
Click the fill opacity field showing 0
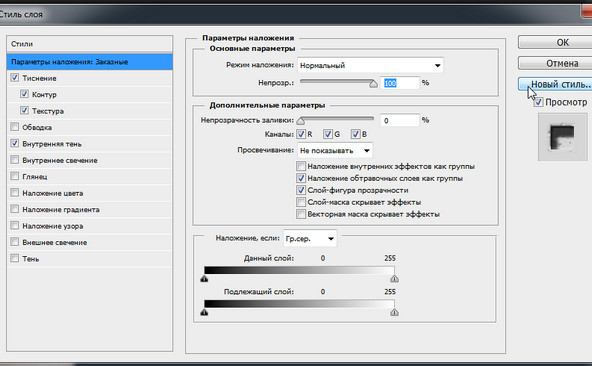click(400, 120)
